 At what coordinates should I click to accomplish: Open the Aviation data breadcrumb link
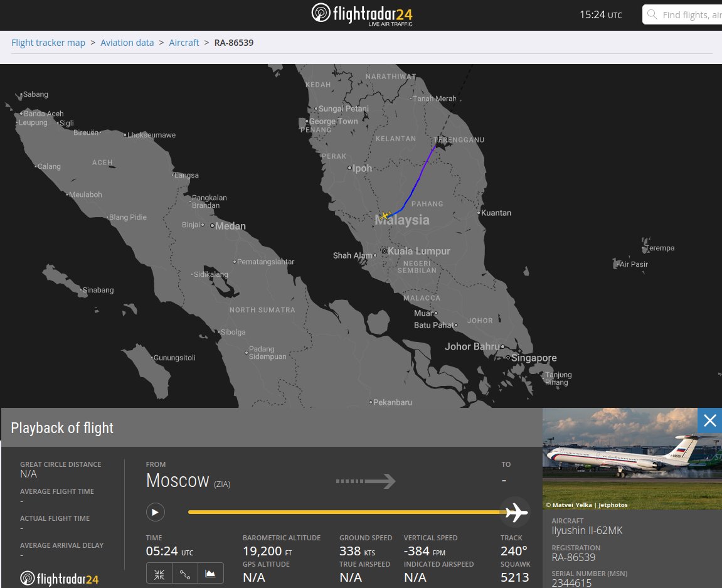click(127, 43)
